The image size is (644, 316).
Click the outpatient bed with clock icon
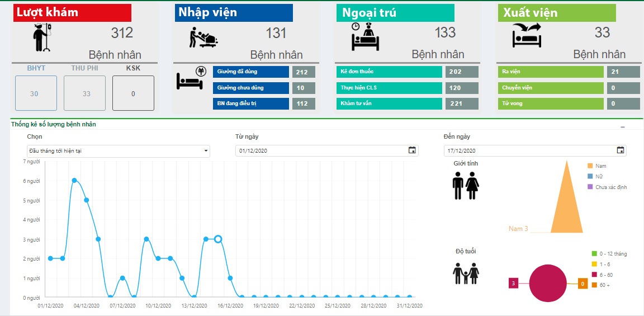click(x=366, y=37)
